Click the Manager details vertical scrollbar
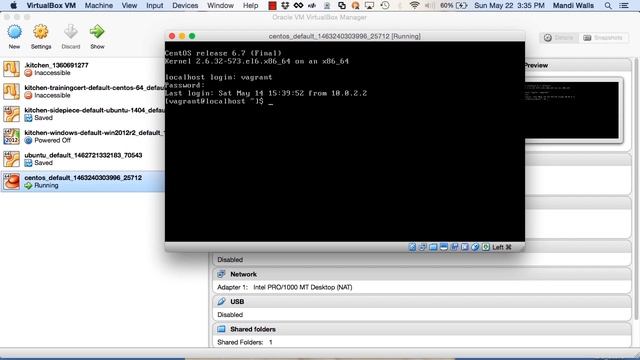 (x=635, y=188)
